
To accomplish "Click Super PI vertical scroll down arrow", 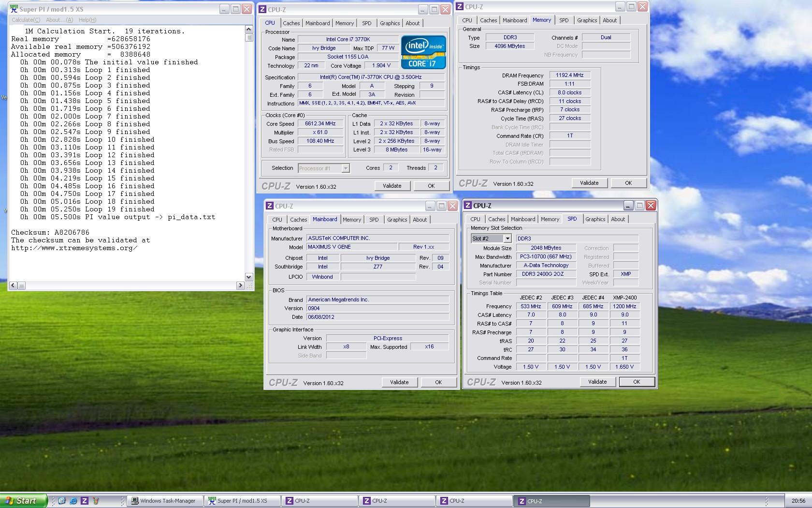I will point(249,277).
